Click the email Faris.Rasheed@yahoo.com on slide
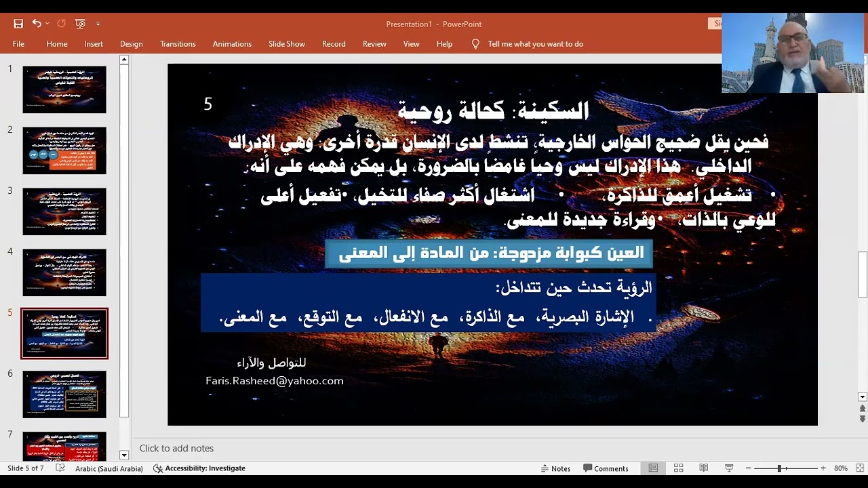 [x=275, y=381]
